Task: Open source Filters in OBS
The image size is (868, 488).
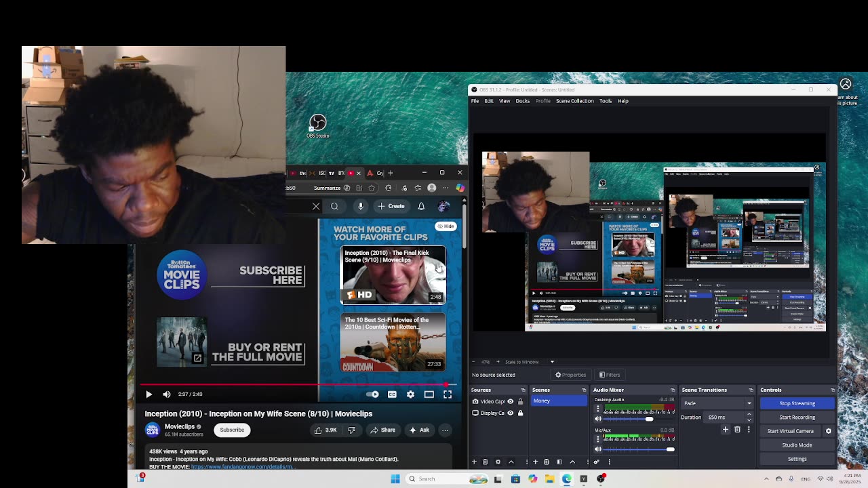Action: coord(609,375)
